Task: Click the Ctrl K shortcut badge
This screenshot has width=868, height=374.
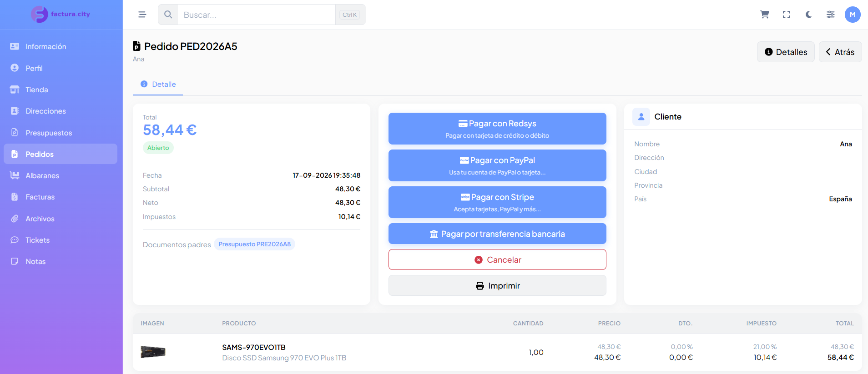Action: [x=349, y=15]
